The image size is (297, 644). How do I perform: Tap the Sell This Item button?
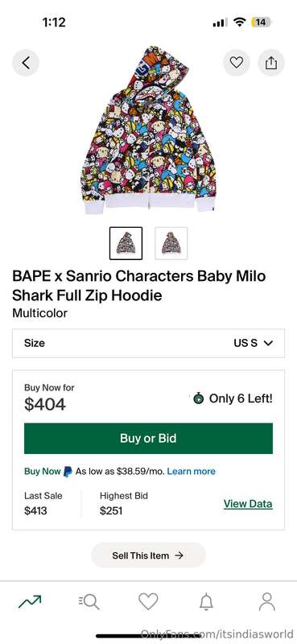pos(148,555)
